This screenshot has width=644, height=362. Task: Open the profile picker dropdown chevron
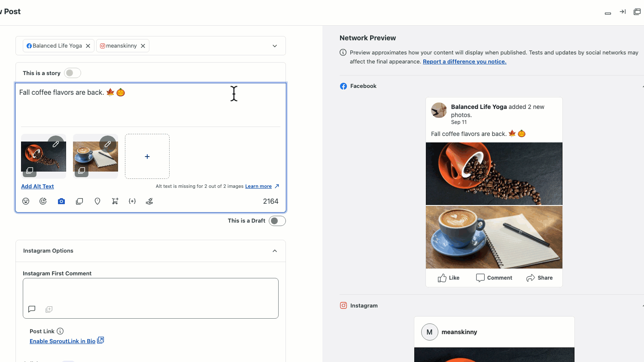(x=275, y=46)
